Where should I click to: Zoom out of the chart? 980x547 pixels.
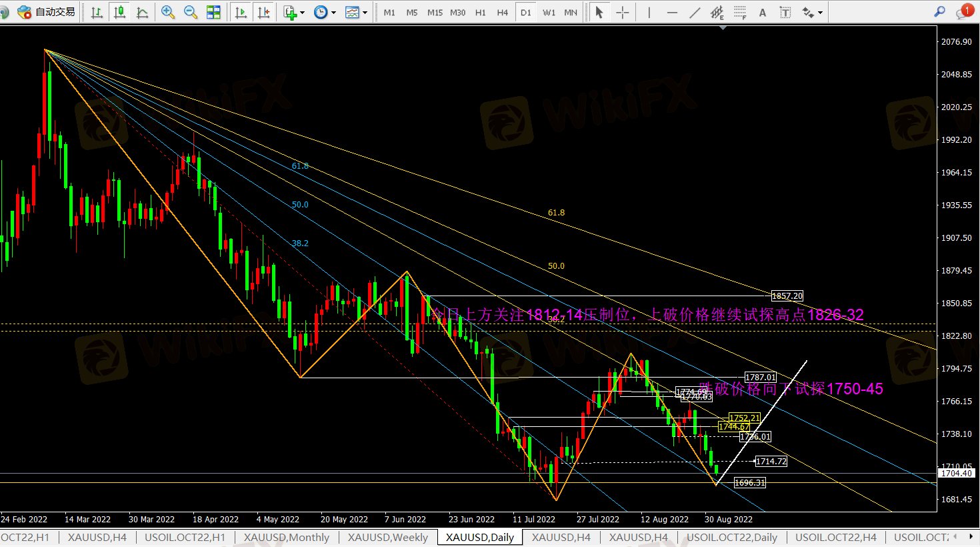(191, 12)
